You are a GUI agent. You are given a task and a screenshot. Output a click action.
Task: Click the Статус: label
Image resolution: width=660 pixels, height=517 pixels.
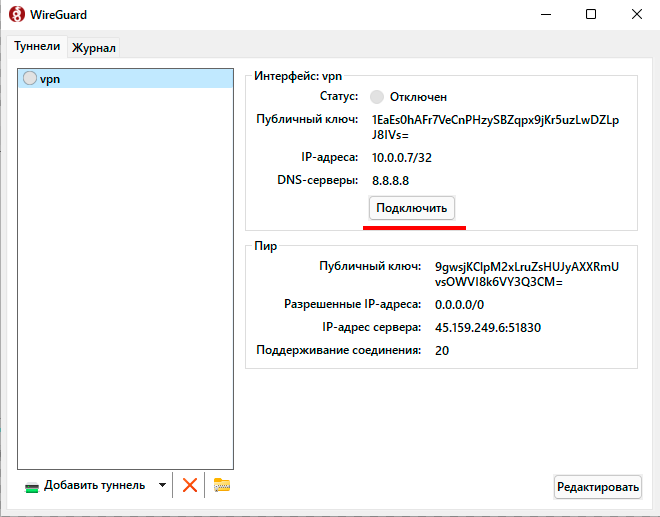point(339,96)
